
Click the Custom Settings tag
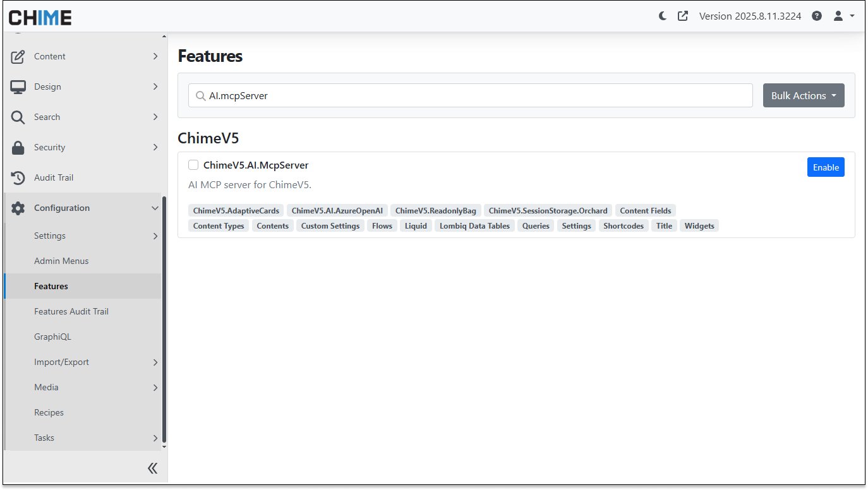tap(330, 225)
